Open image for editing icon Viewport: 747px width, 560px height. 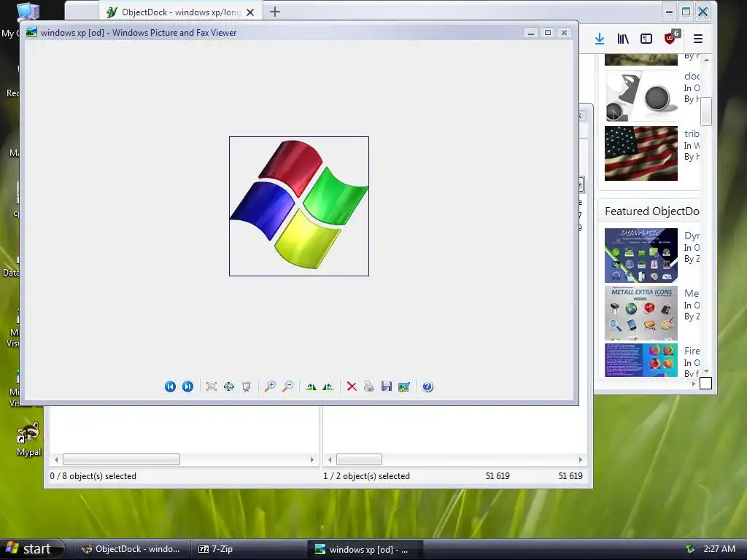[404, 386]
